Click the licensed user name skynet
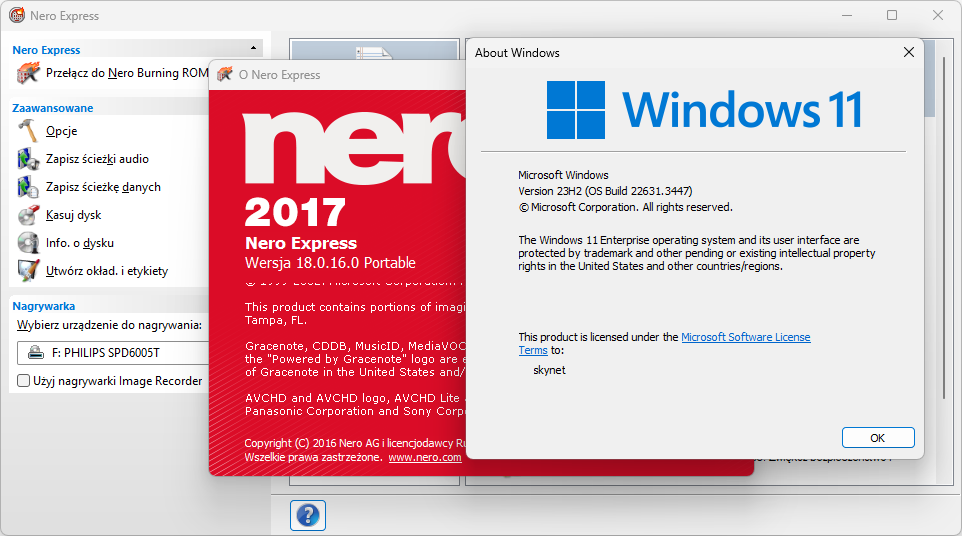Screen dimensions: 962x536 (x=549, y=370)
